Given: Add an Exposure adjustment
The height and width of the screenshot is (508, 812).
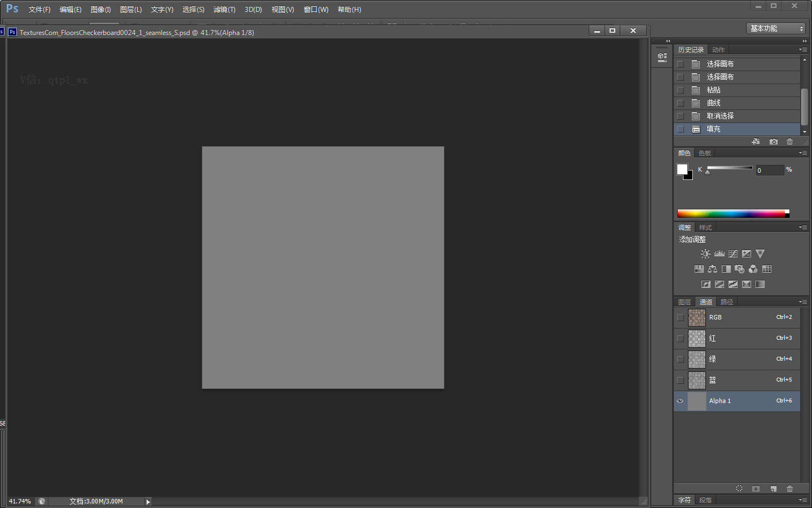Looking at the screenshot, I should point(747,254).
